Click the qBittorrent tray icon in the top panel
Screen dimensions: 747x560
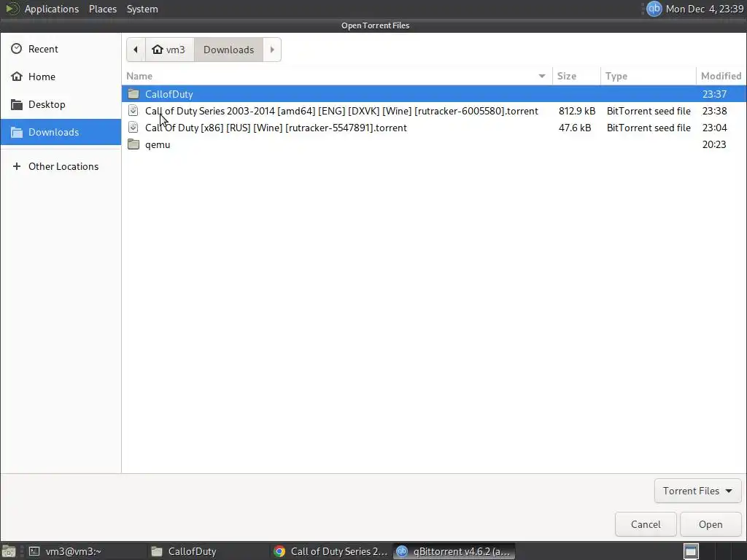tap(654, 9)
